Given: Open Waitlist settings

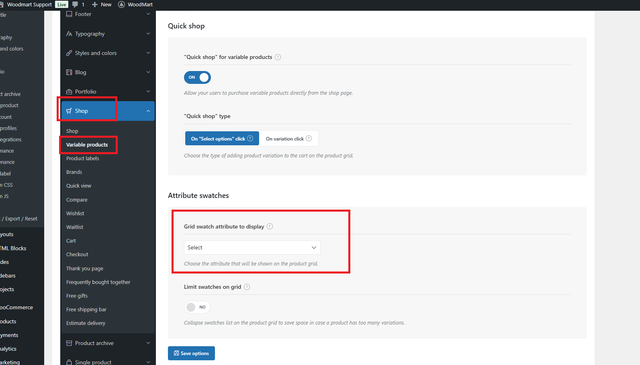Looking at the screenshot, I should click(75, 227).
